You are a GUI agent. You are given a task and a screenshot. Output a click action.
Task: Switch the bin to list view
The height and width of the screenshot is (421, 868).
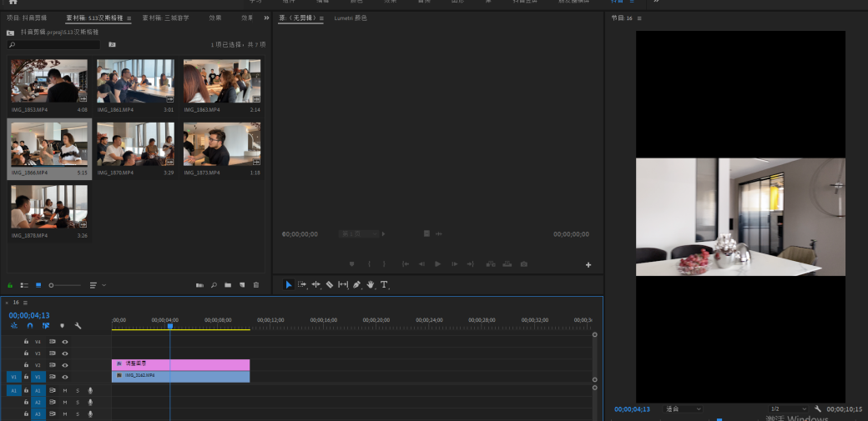click(x=24, y=285)
